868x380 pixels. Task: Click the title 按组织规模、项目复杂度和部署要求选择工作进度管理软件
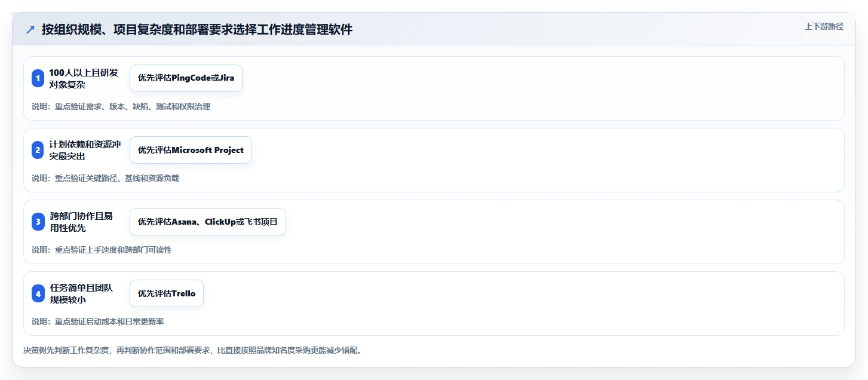click(x=197, y=30)
